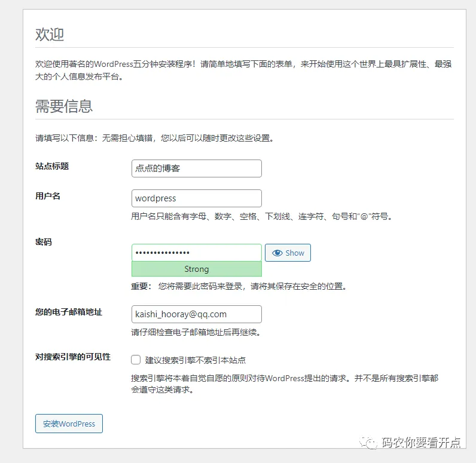This screenshot has height=463, width=476.
Task: Check 建议搜索引擎不索引本站点 checkbox
Action: 136,360
